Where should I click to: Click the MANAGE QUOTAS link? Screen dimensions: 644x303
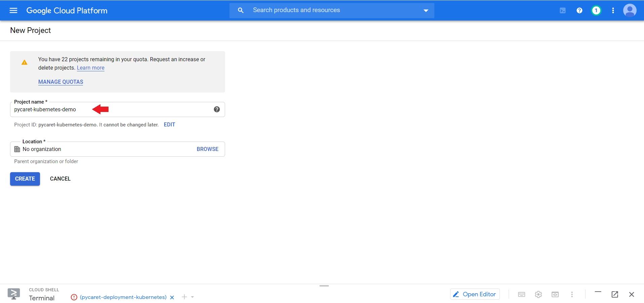point(61,82)
